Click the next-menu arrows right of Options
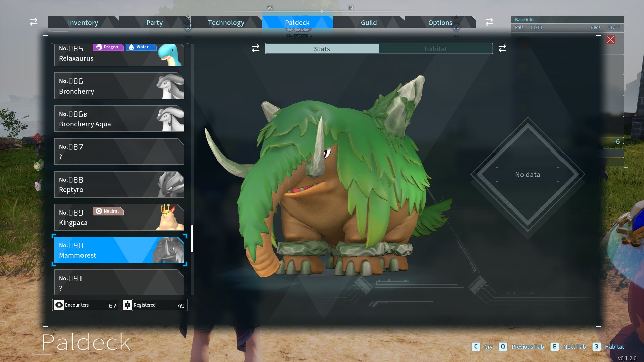Image resolution: width=644 pixels, height=362 pixels. (x=489, y=22)
